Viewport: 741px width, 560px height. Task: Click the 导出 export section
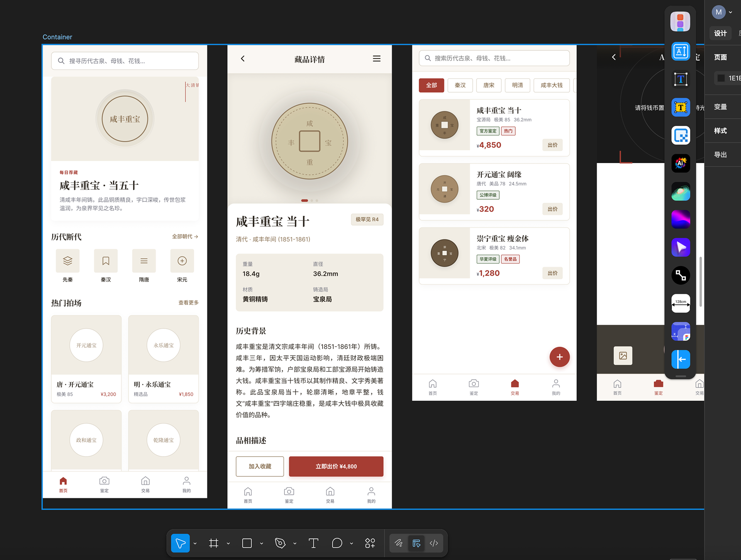[720, 155]
